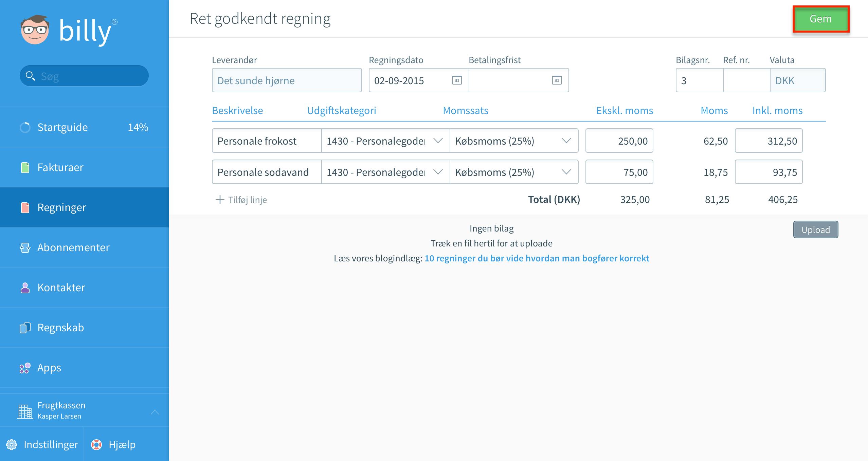Click the Tilføj linje plus icon

point(220,200)
